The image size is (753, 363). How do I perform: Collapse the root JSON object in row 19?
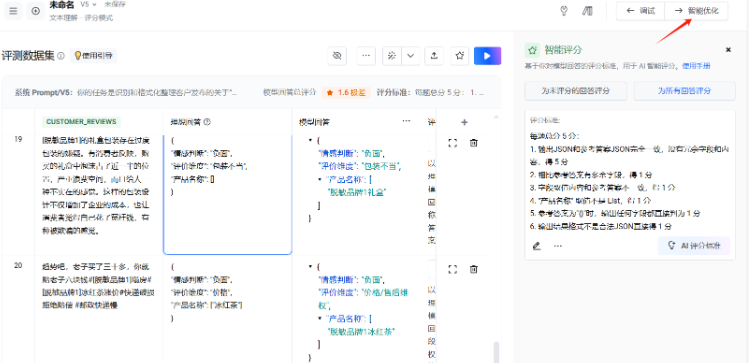(x=311, y=140)
